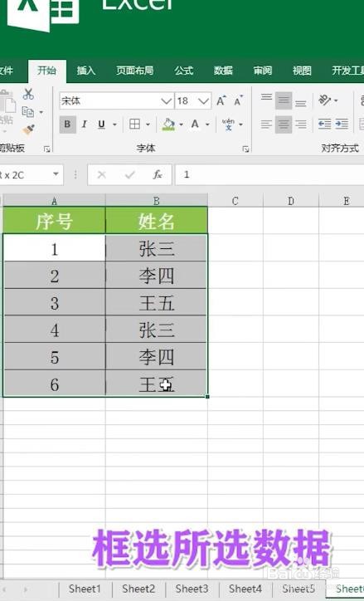Decrease font size with smaller A

click(239, 100)
